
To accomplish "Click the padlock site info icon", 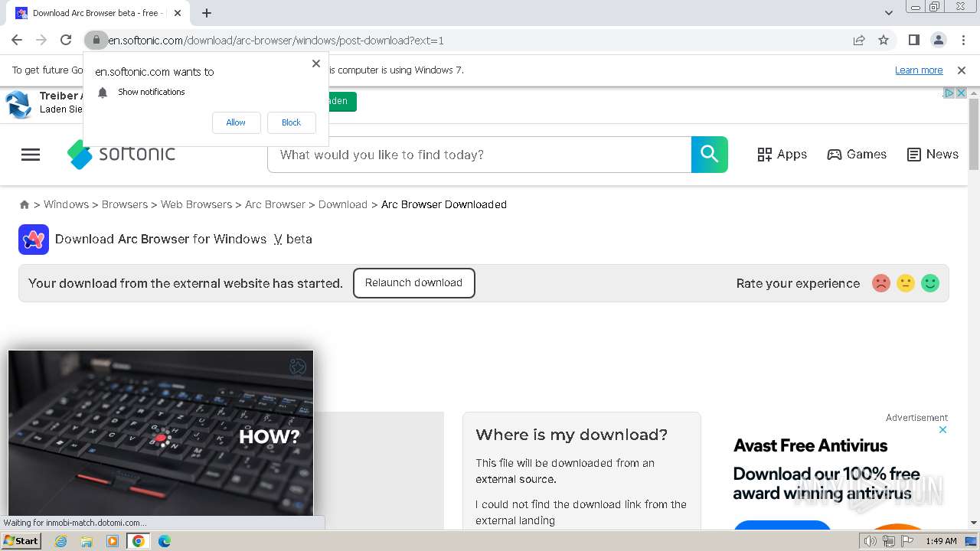I will (x=96, y=41).
